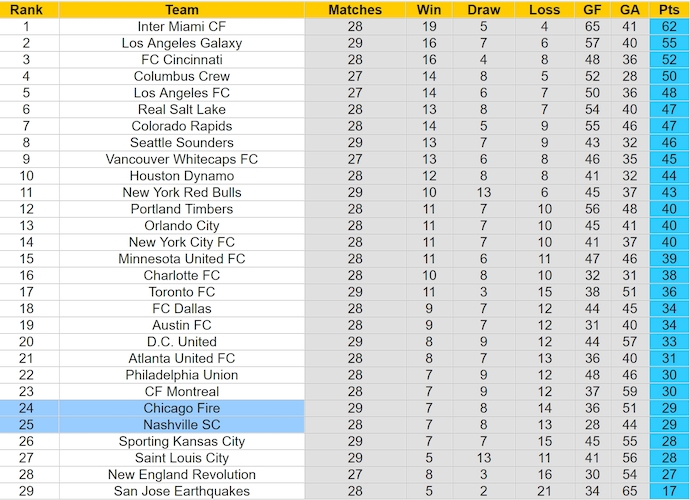Click the Pts column header
Screen dimensions: 690x500
pyautogui.click(x=668, y=10)
